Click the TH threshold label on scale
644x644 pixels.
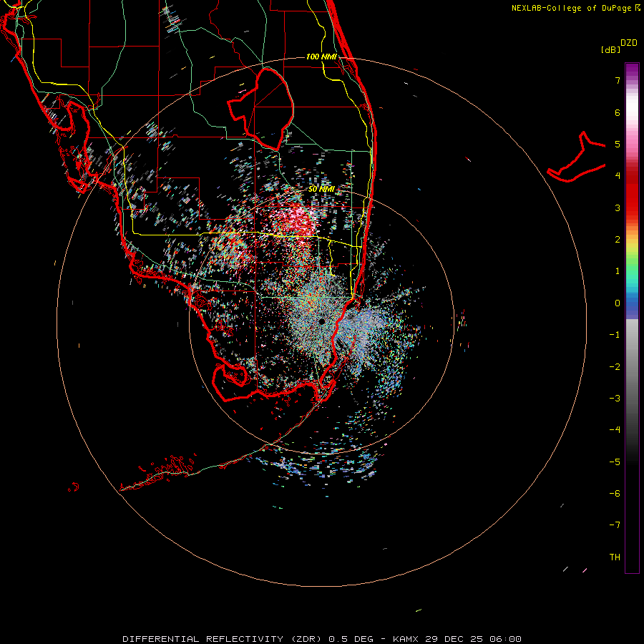click(615, 557)
